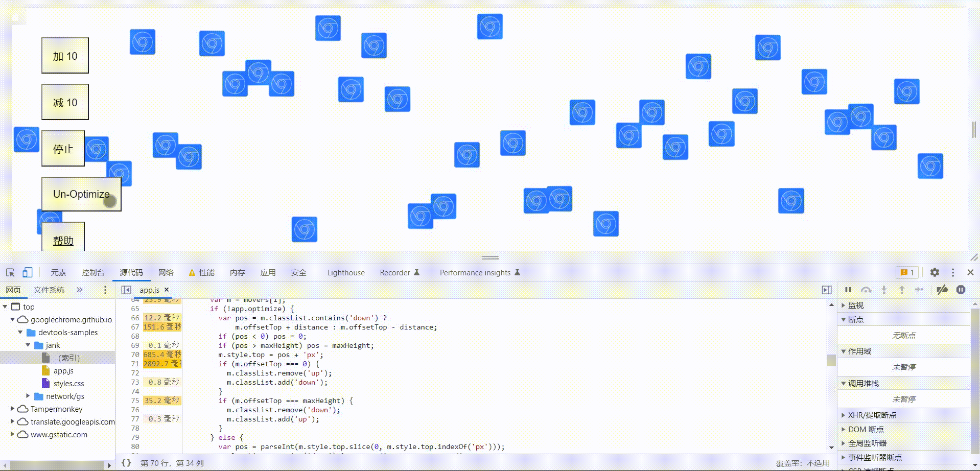Open the navigator pane three-dot menu
This screenshot has height=471, width=980.
click(105, 290)
